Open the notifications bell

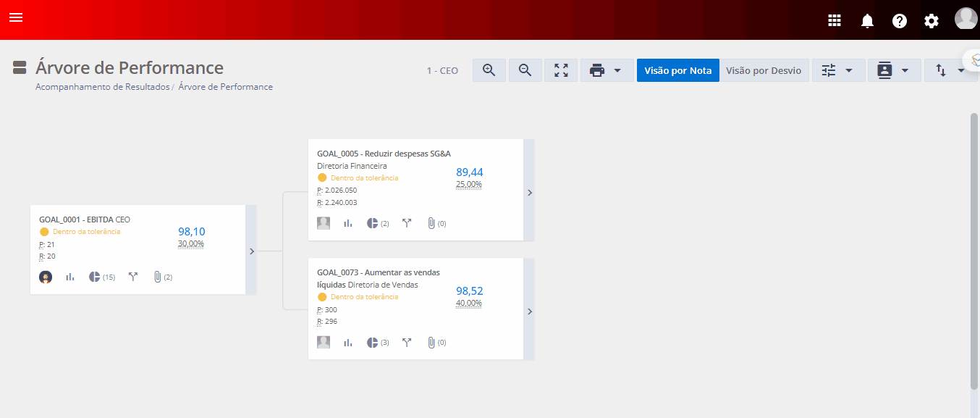pos(867,21)
